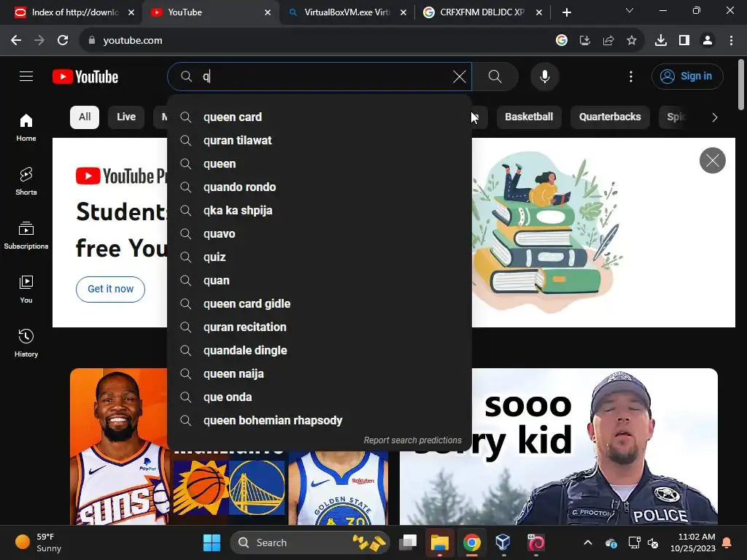Open Windows Start menu

tap(212, 542)
